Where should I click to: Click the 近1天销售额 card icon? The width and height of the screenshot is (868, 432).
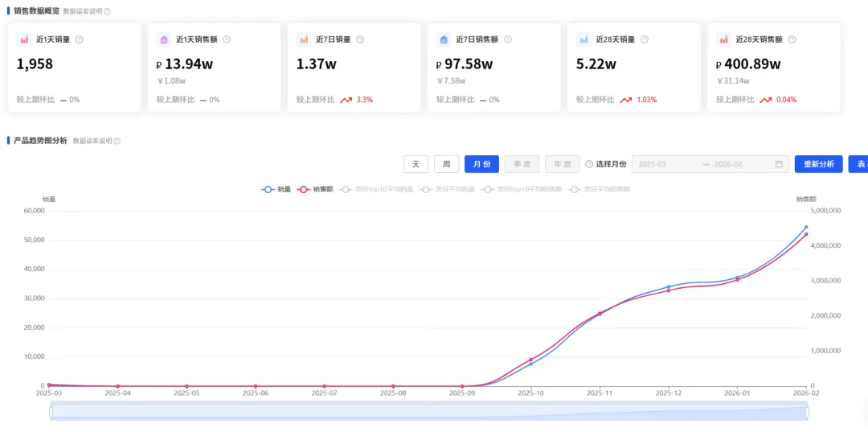click(x=164, y=39)
